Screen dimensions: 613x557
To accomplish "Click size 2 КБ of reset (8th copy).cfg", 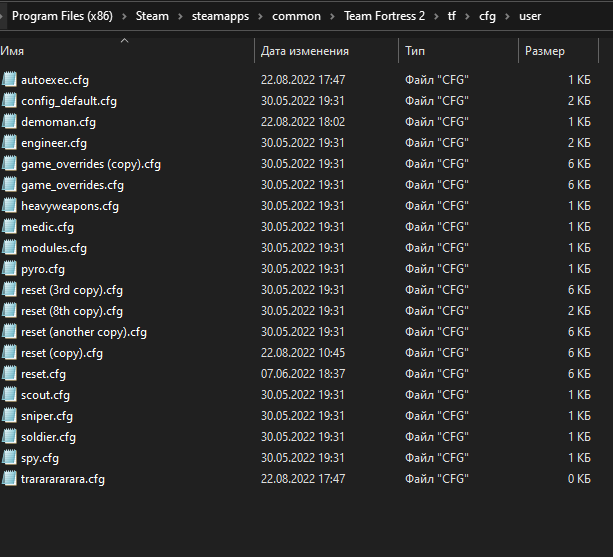I will (579, 311).
